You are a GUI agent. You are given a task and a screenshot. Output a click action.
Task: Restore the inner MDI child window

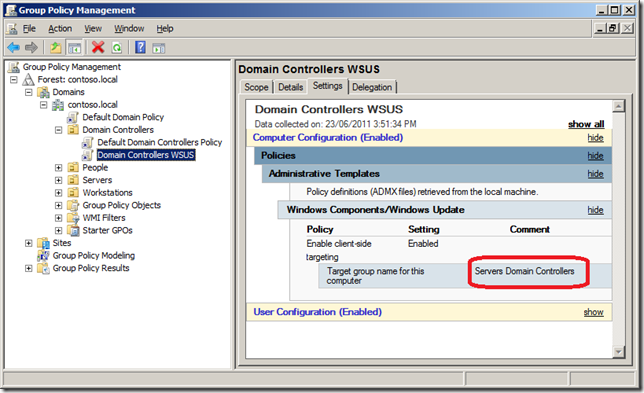[x=613, y=28]
